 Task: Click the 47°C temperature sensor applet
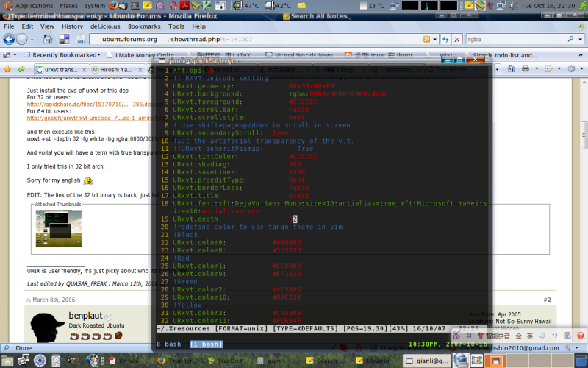click(245, 6)
